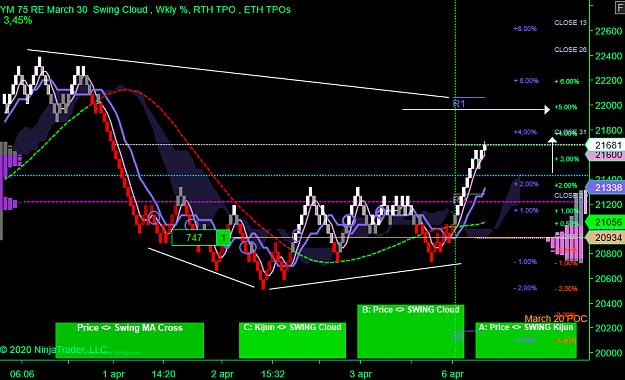
Task: Click the 06:06 time axis label
Action: pos(22,374)
